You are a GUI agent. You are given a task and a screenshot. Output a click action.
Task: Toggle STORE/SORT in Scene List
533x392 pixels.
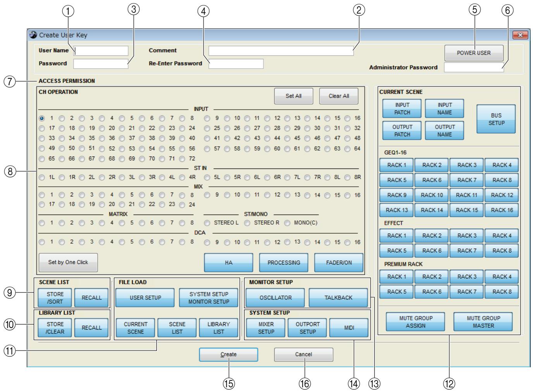pos(55,298)
